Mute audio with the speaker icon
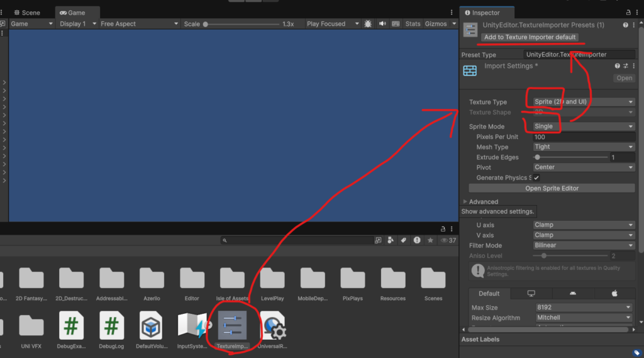This screenshot has height=358, width=644. click(x=382, y=24)
